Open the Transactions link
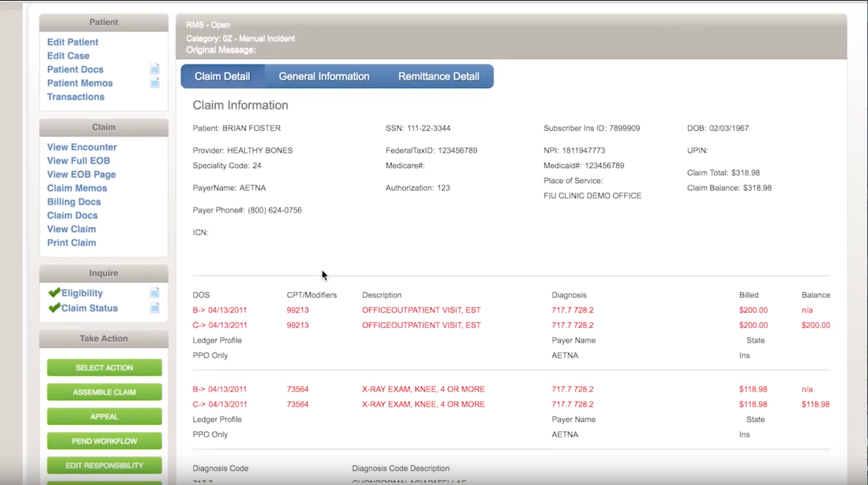The width and height of the screenshot is (868, 485). click(x=76, y=97)
